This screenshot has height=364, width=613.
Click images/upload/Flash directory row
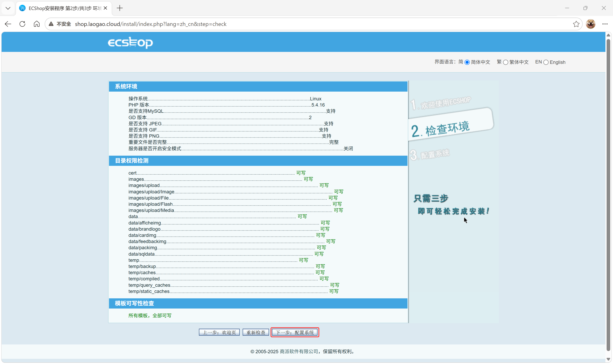pos(235,204)
